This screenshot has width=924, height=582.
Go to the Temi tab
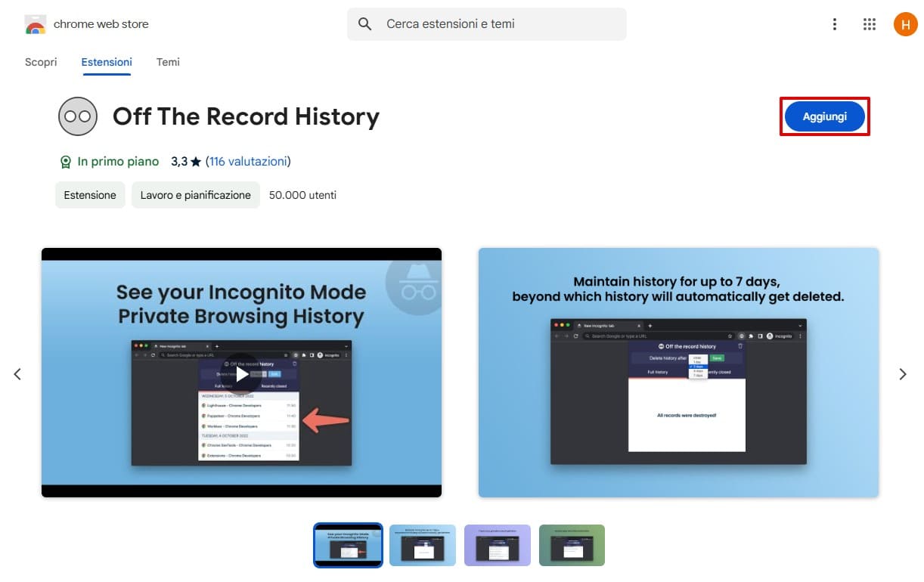(168, 62)
